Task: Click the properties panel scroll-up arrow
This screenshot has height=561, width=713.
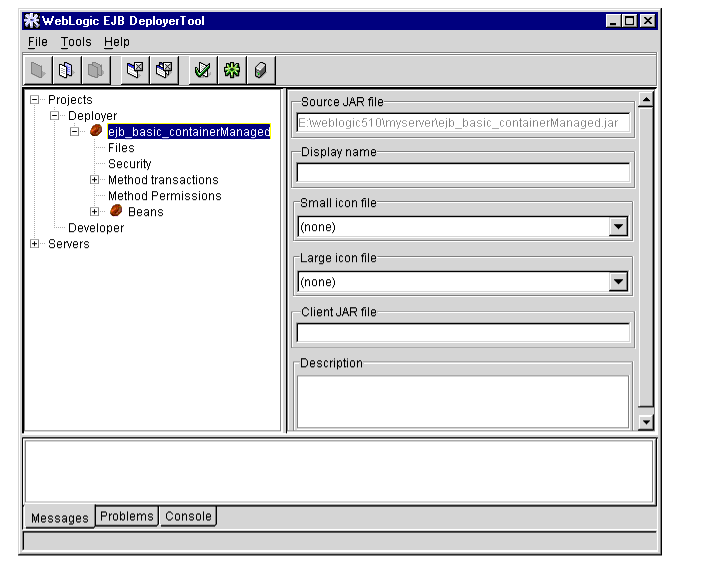Action: (646, 99)
